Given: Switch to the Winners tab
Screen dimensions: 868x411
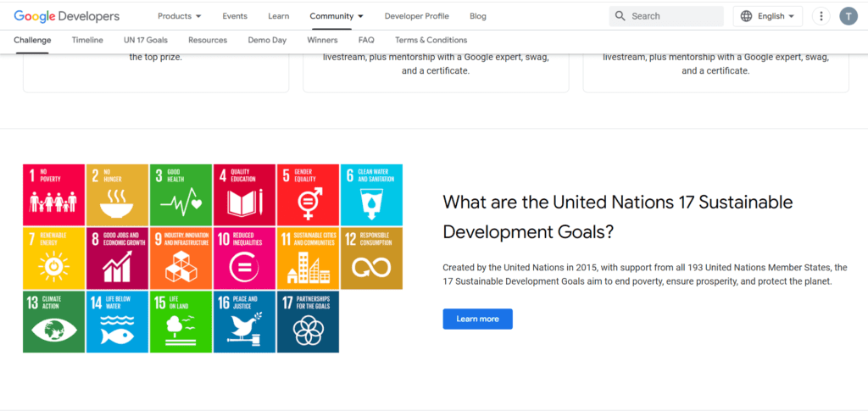Looking at the screenshot, I should click(x=322, y=41).
